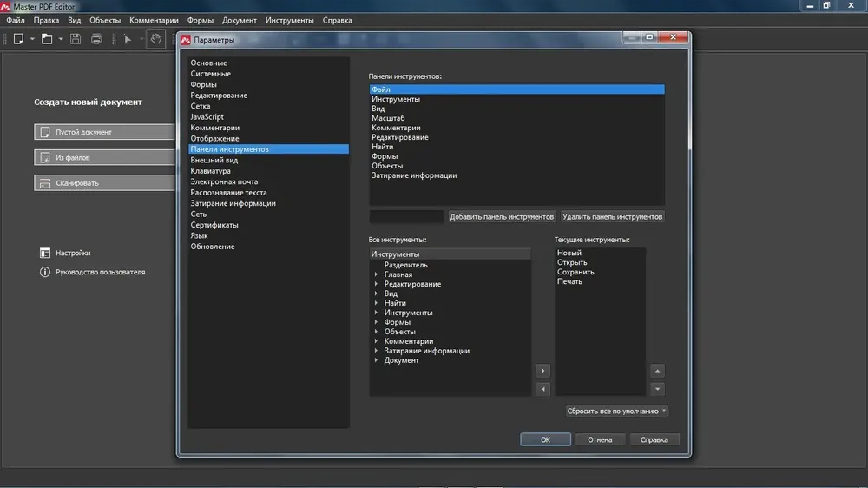The height and width of the screenshot is (488, 868).
Task: Expand the Документ tree node
Action: (x=376, y=360)
